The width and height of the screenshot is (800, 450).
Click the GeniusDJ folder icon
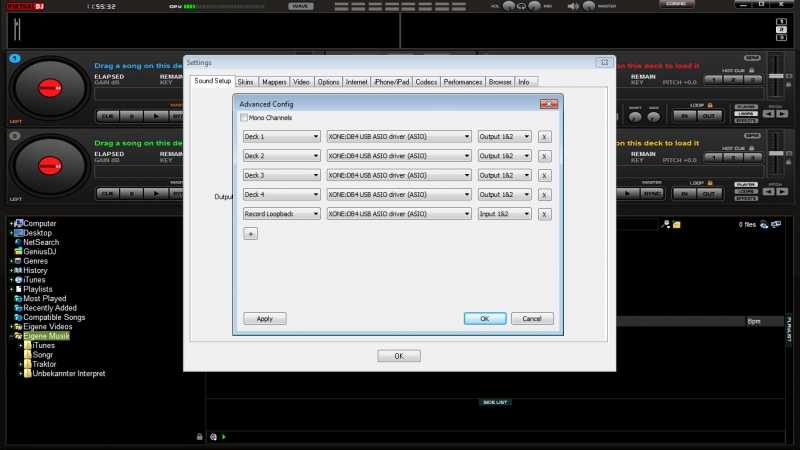[18, 251]
